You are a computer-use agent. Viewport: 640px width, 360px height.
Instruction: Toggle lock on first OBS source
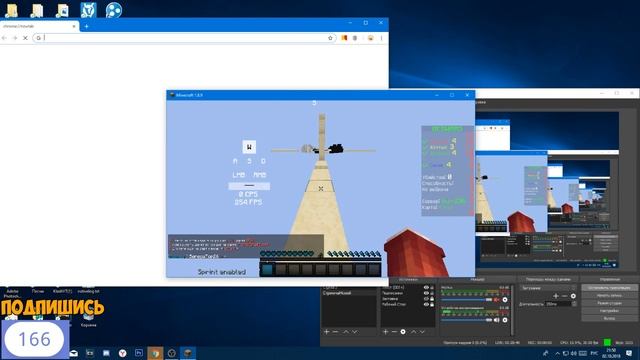[x=432, y=288]
